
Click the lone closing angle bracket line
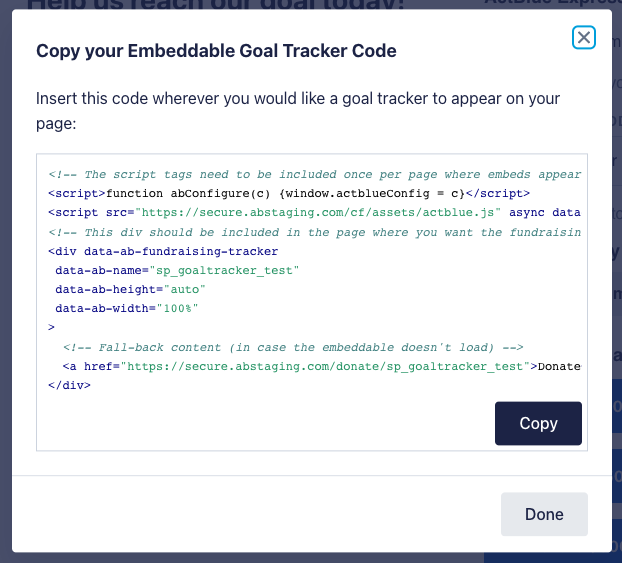pos(51,327)
